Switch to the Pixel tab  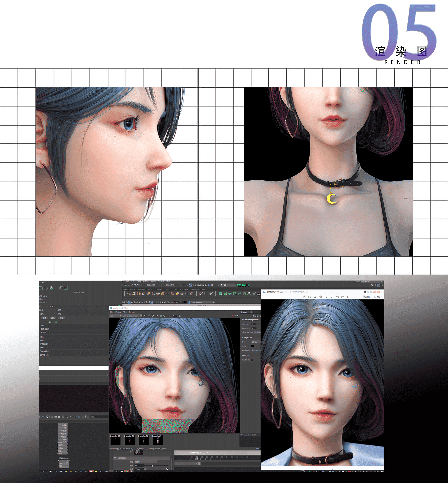coord(252,312)
